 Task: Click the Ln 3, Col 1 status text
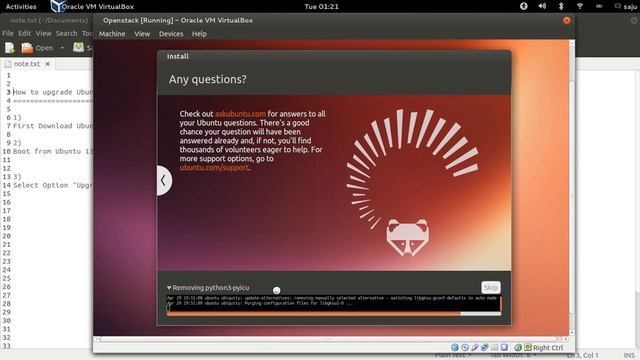582,356
